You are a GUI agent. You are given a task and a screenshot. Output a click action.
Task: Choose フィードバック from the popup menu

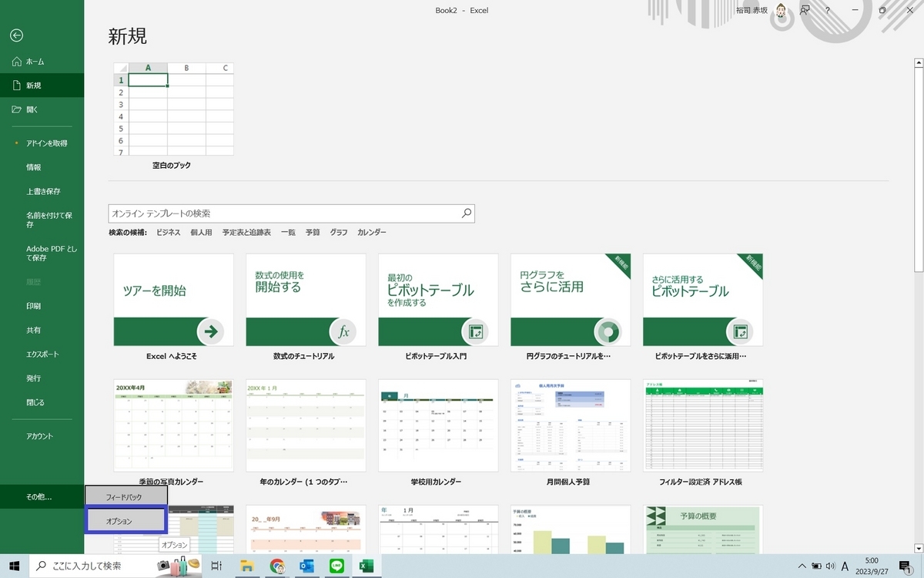(x=125, y=496)
